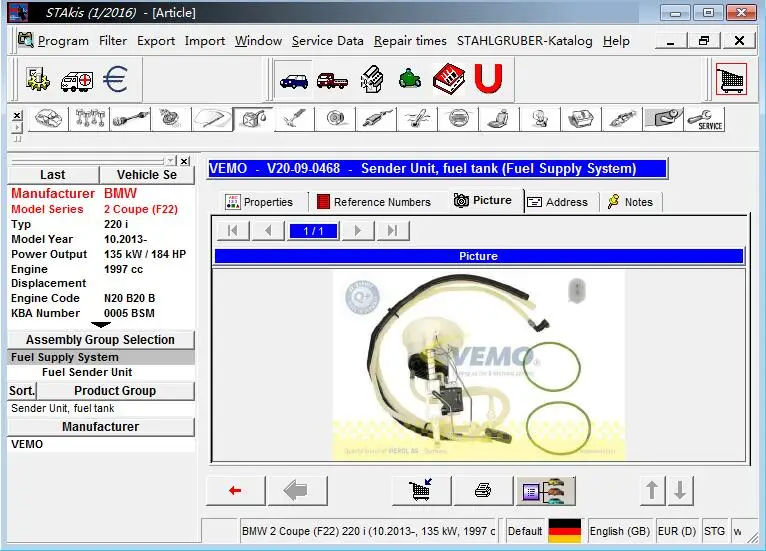Image resolution: width=766 pixels, height=551 pixels.
Task: Choose the green motorcycle icon
Action: click(410, 79)
